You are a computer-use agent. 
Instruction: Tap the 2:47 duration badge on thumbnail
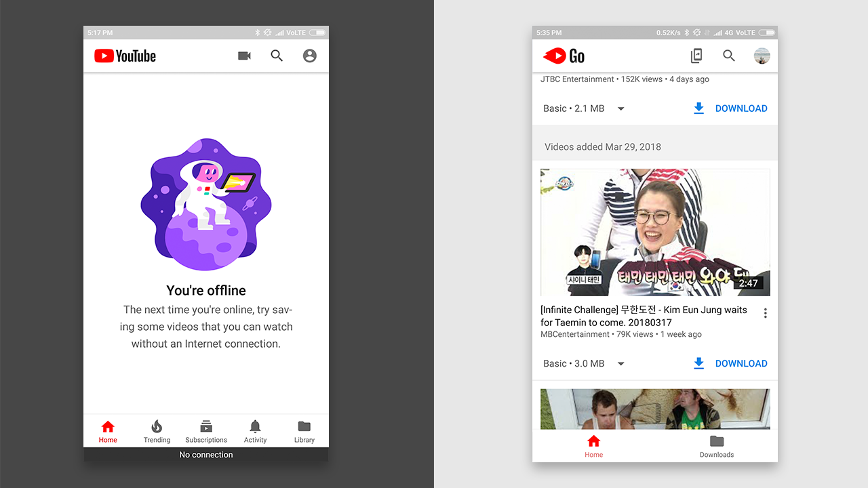pos(748,283)
